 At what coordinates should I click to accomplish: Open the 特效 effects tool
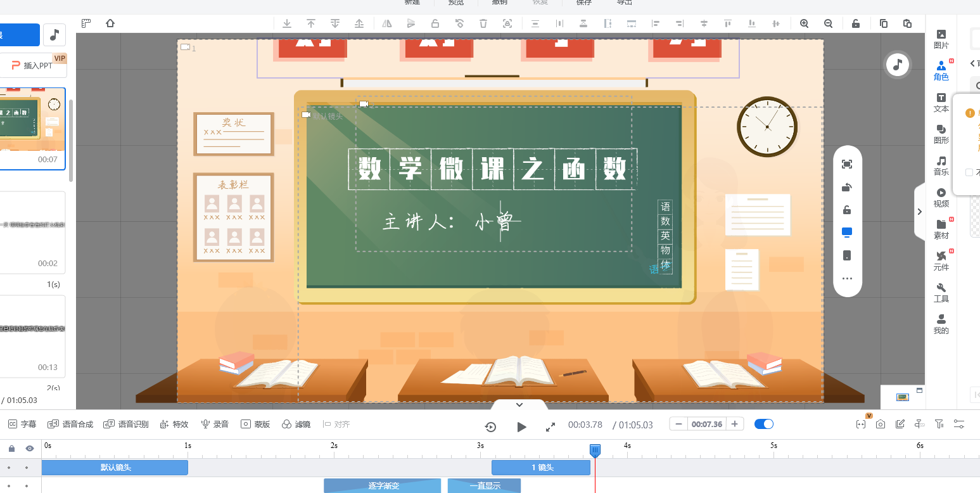click(x=174, y=424)
